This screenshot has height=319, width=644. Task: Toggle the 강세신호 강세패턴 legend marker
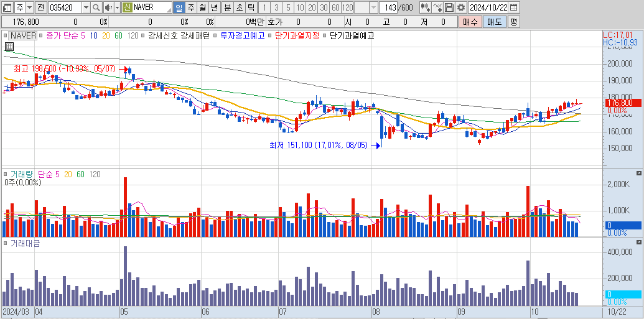point(144,35)
